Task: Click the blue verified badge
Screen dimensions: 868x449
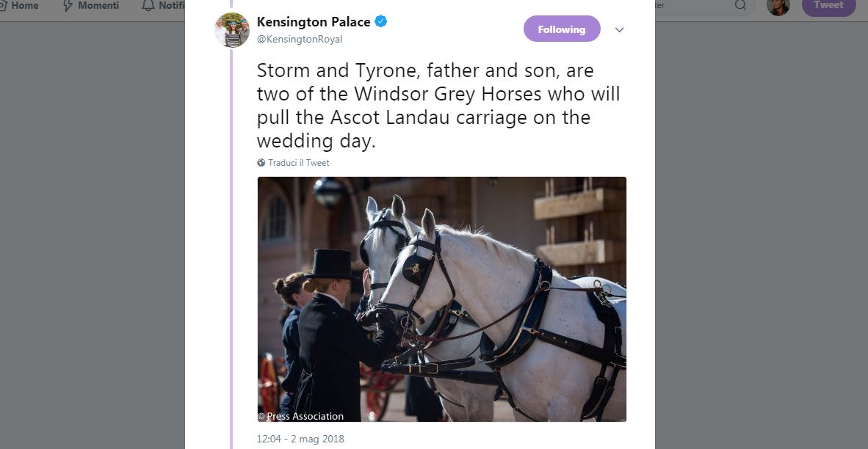Action: click(x=381, y=22)
